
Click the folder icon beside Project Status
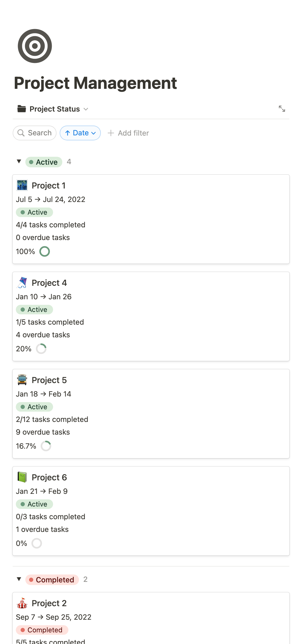(22, 109)
